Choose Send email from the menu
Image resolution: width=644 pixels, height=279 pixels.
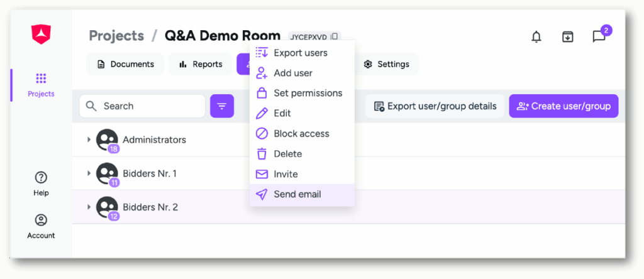pyautogui.click(x=297, y=194)
